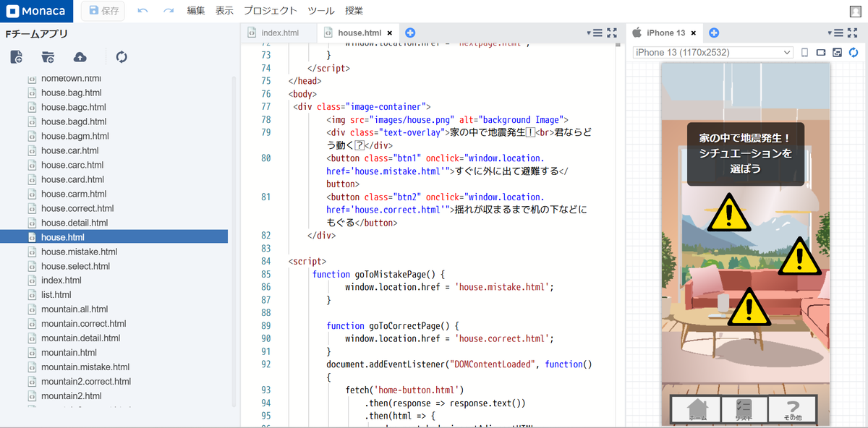Open the 授業 menu

coord(354,11)
